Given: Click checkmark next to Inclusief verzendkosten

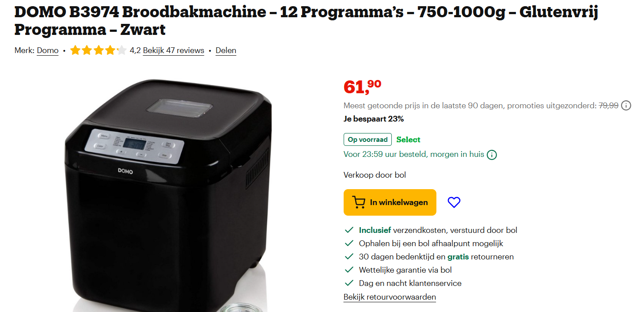Looking at the screenshot, I should (x=349, y=230).
